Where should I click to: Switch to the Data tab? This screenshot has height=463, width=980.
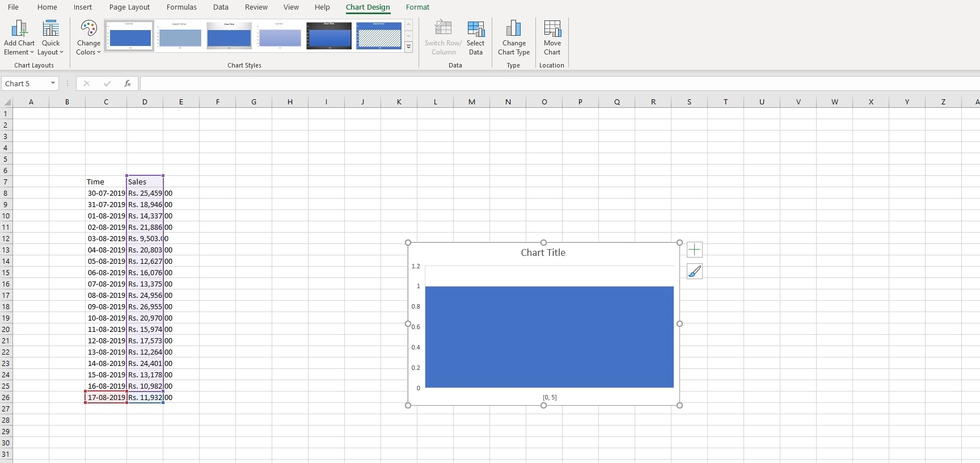pos(221,7)
